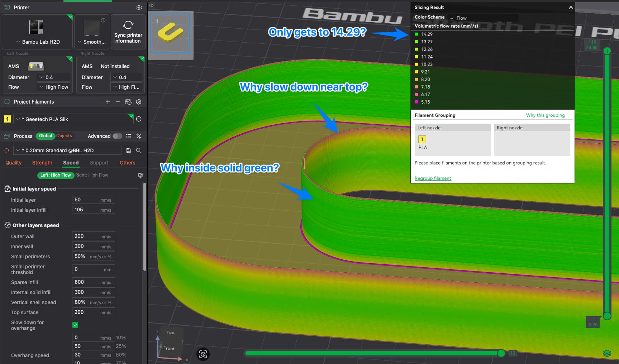Screen dimensions: 619x364
Task: Uncheck Slow down for overhangs
Action: [75, 325]
